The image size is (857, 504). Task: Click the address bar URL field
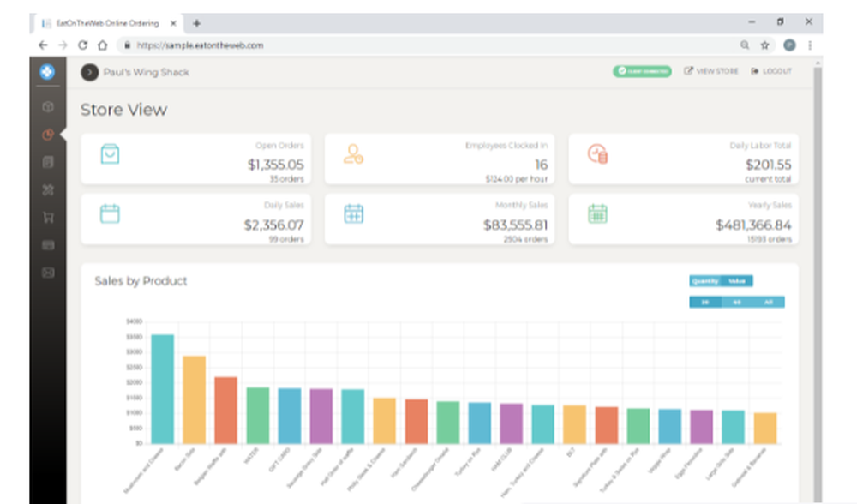pos(426,45)
